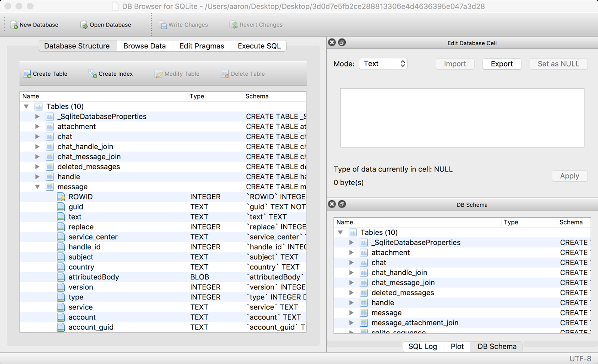This screenshot has width=598, height=364.
Task: Open the Mode dropdown showing Text
Action: (383, 63)
